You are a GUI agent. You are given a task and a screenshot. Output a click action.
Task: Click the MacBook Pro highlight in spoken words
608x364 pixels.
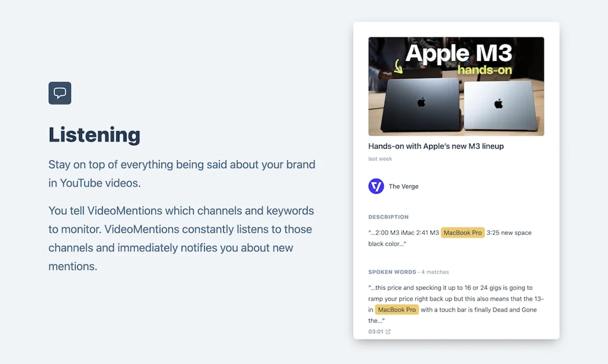tap(397, 309)
